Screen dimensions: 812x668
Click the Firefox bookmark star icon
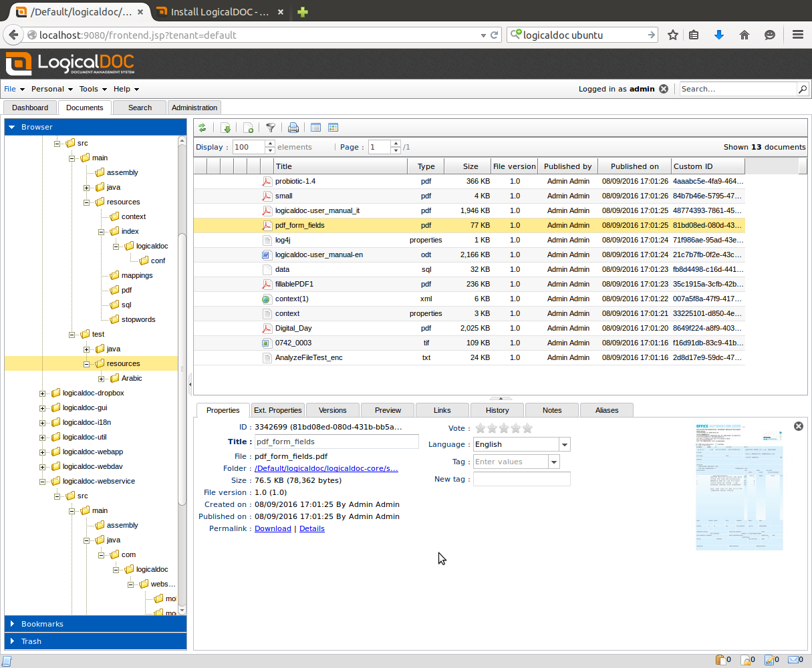[x=673, y=35]
